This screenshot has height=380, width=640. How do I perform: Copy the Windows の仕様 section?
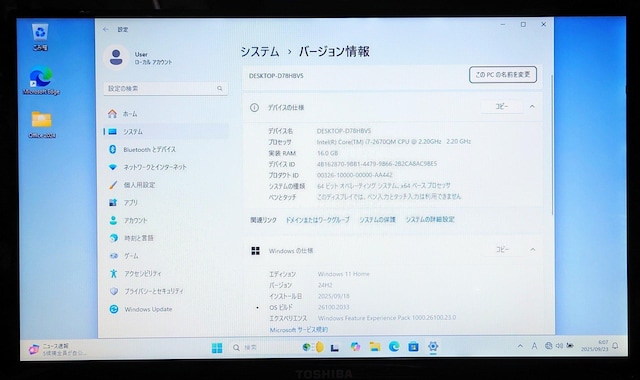pyautogui.click(x=502, y=249)
